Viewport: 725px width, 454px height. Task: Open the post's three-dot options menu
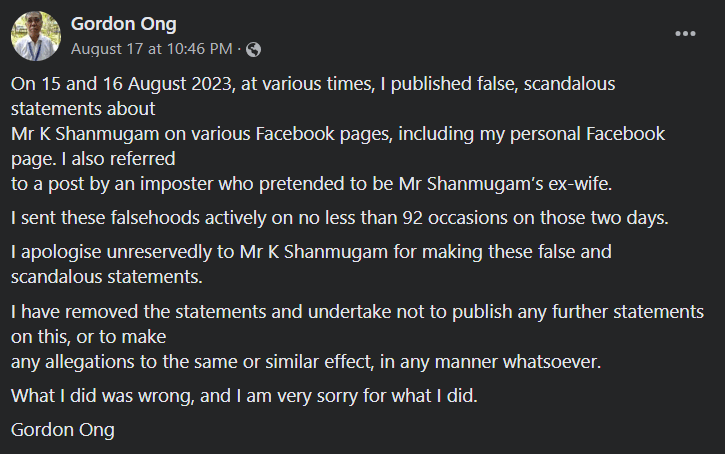pyautogui.click(x=685, y=34)
